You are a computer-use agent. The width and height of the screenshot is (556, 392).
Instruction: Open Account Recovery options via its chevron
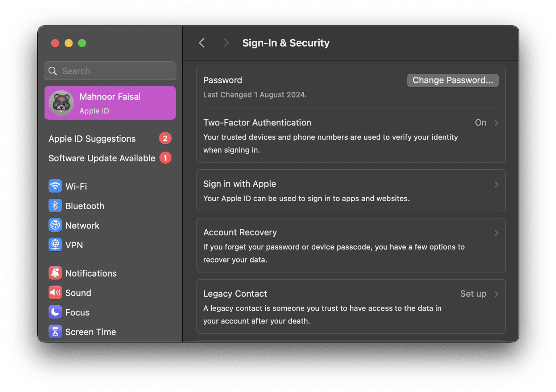click(x=497, y=233)
